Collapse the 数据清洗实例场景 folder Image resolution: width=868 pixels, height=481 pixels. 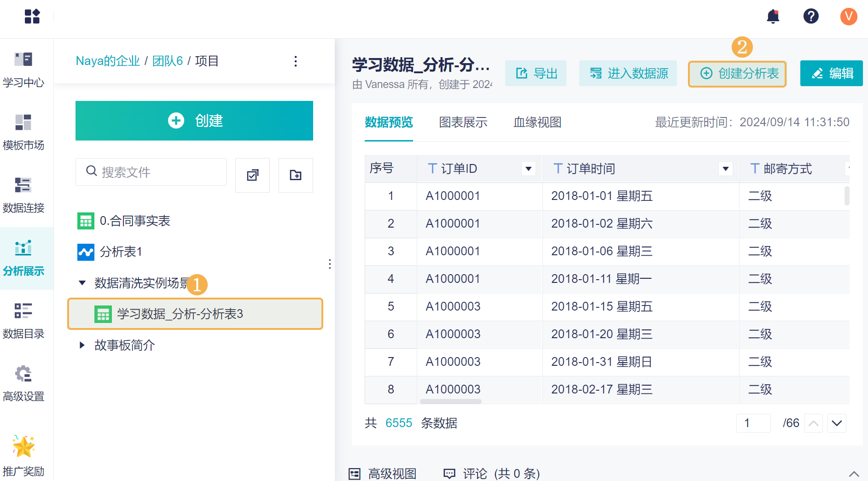click(x=82, y=283)
